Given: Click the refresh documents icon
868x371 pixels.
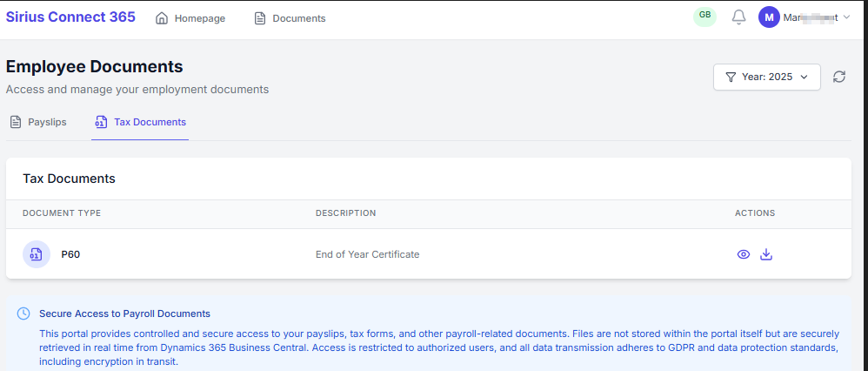Looking at the screenshot, I should 838,77.
